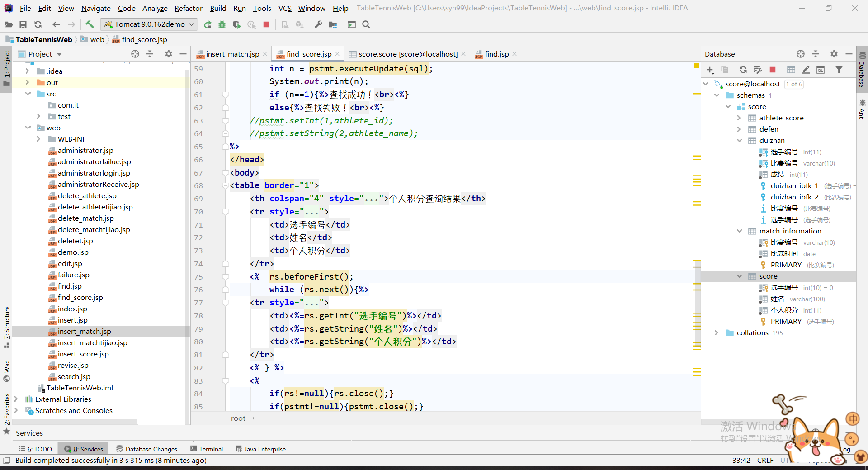Switch to score.score [score@localhost] tab
The width and height of the screenshot is (868, 470).
point(408,54)
